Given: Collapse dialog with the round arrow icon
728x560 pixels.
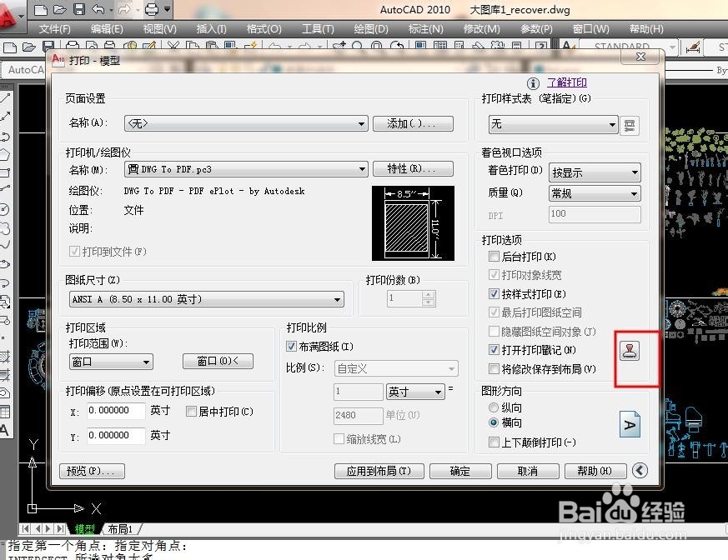Looking at the screenshot, I should tap(640, 471).
